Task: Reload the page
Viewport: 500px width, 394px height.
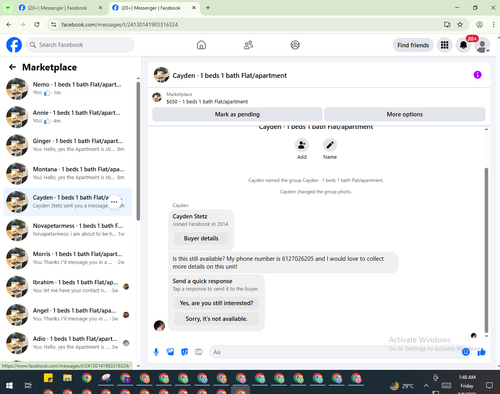Action: coord(37,24)
